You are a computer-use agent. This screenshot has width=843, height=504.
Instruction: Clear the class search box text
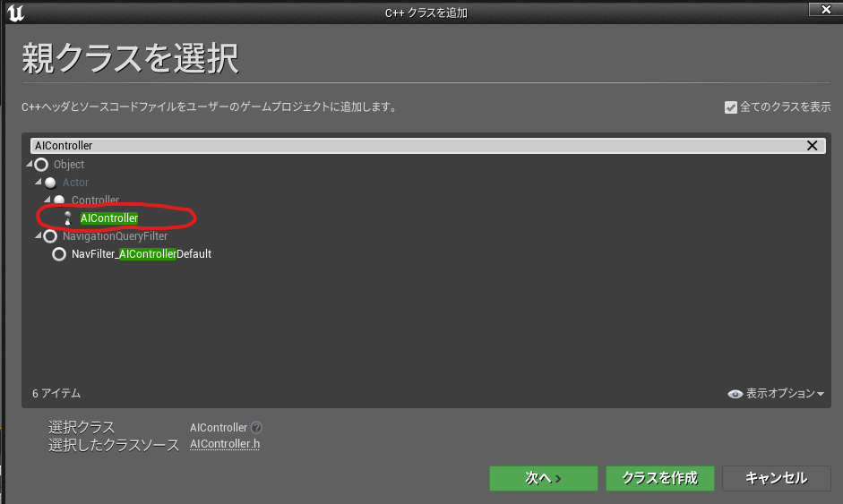(x=812, y=146)
